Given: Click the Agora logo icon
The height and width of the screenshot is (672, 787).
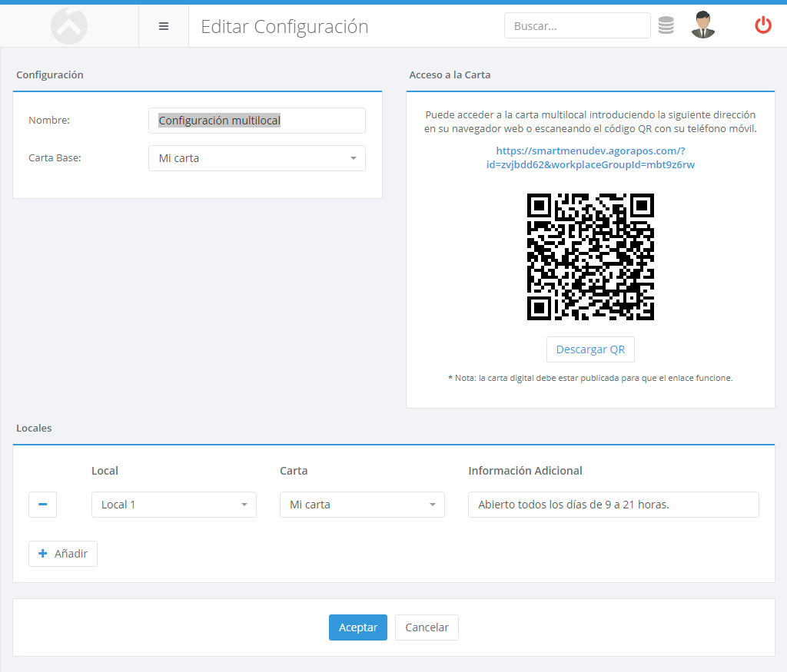Looking at the screenshot, I should point(69,26).
